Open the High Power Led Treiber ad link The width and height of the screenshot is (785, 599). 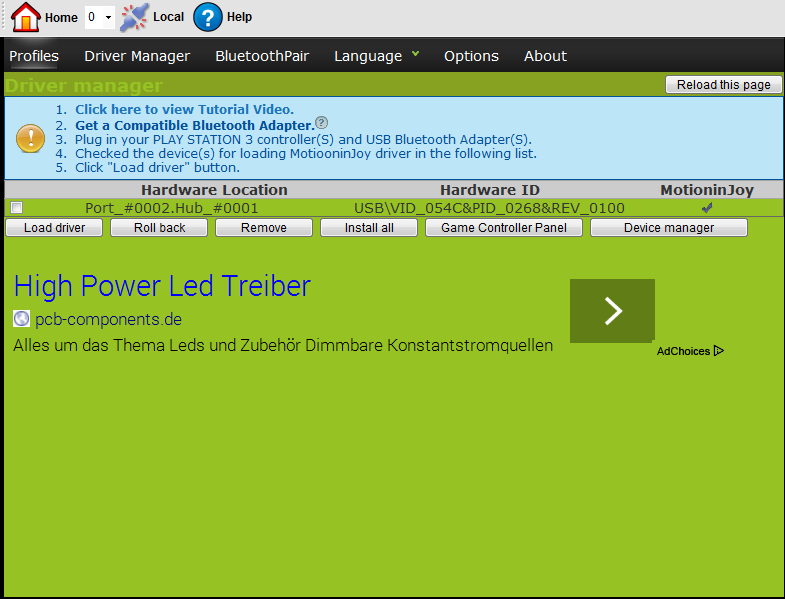pos(162,286)
